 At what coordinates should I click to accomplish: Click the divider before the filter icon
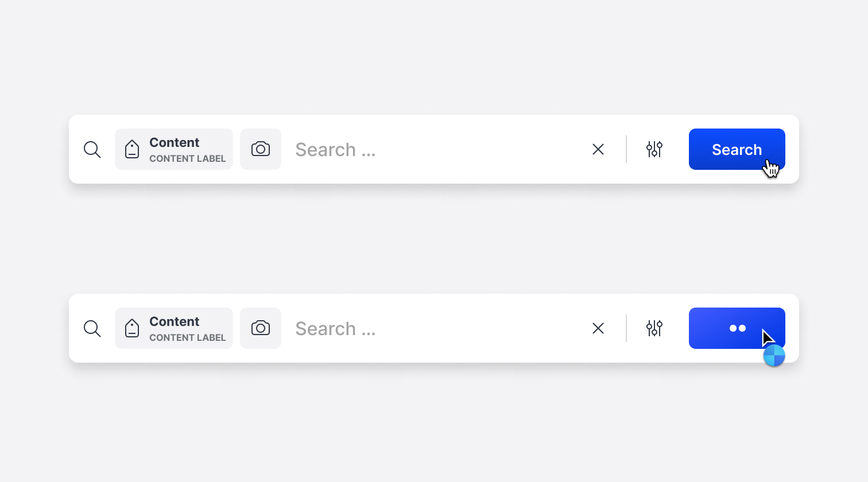(x=626, y=149)
